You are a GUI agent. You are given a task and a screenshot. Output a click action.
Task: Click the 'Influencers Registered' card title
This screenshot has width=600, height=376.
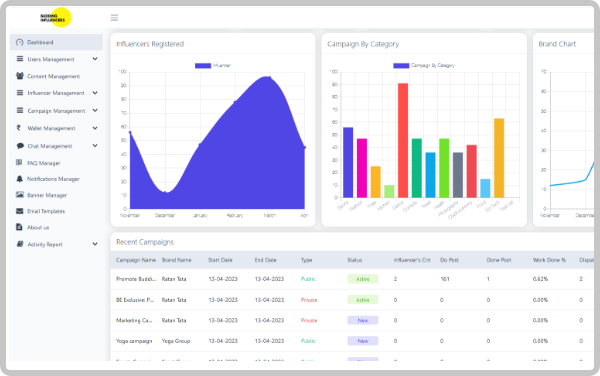pos(150,44)
